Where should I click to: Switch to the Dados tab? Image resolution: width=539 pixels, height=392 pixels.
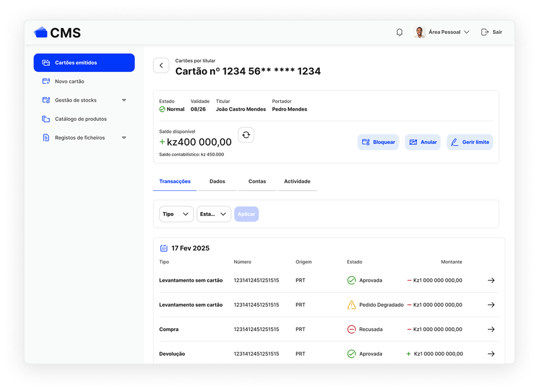(x=217, y=182)
